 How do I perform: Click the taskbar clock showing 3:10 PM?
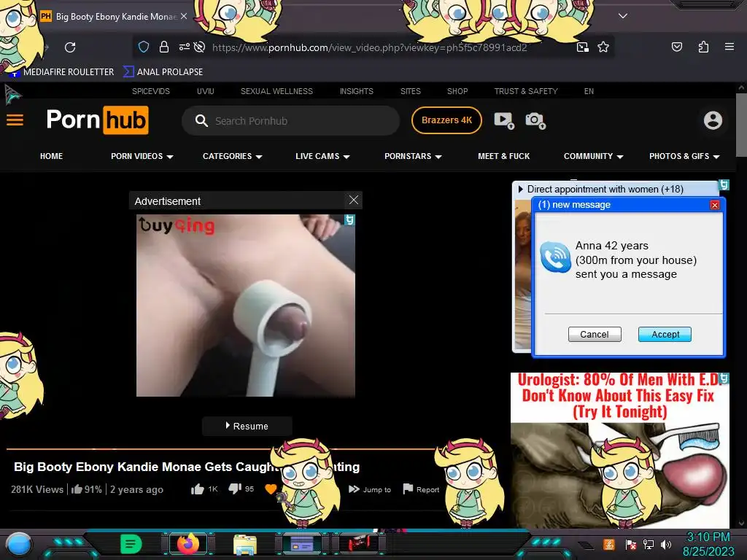708,544
